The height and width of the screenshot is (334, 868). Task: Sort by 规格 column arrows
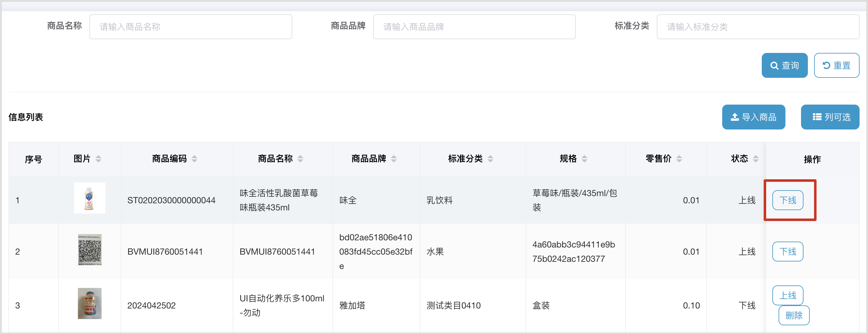584,158
